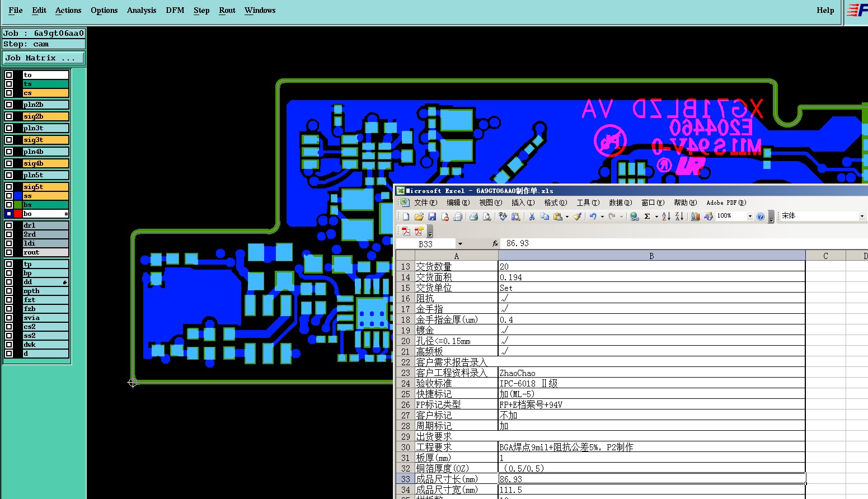Viewport: 868px width, 499px height.
Task: Click the Job Matrix ... button
Action: point(44,58)
